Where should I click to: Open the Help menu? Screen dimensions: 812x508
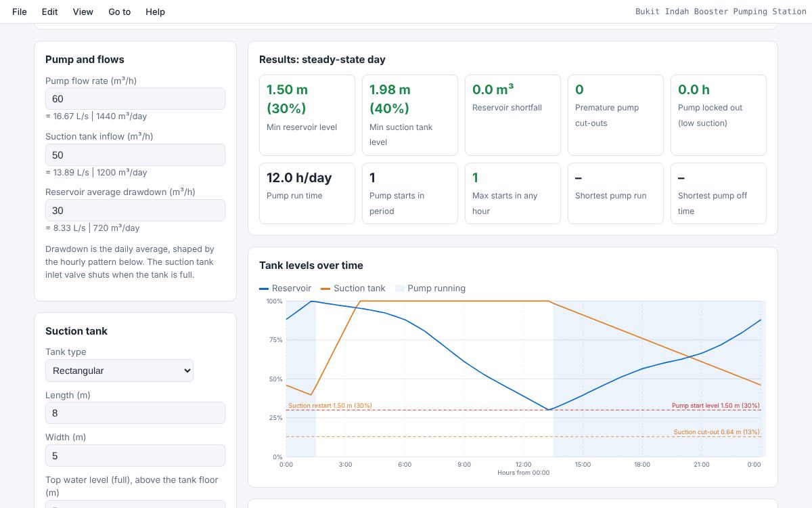click(155, 12)
